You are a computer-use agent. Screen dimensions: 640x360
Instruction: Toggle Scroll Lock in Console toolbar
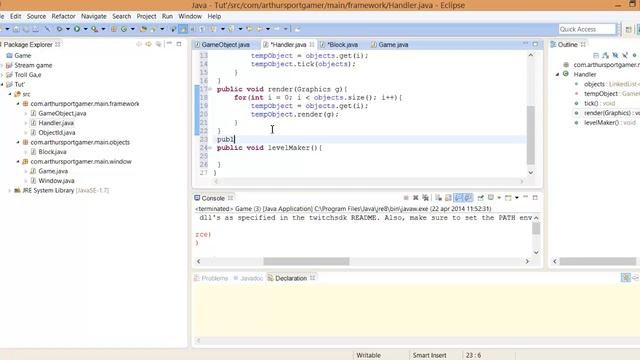(x=448, y=198)
